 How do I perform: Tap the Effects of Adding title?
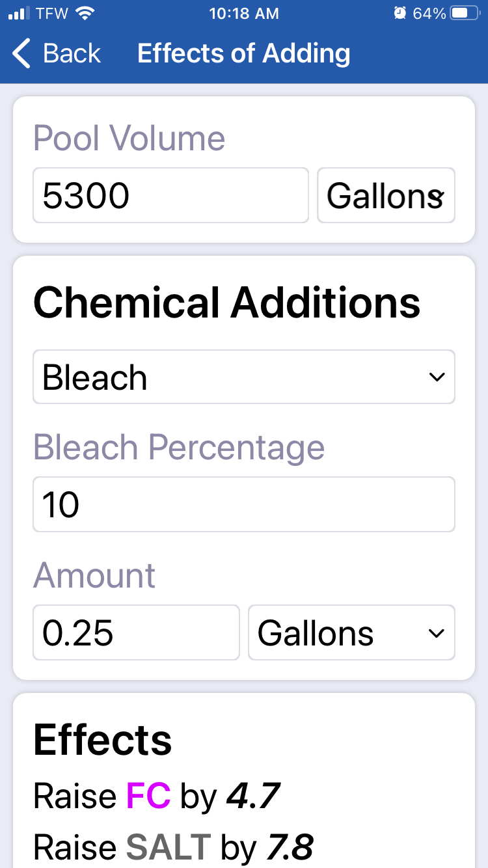(x=244, y=53)
